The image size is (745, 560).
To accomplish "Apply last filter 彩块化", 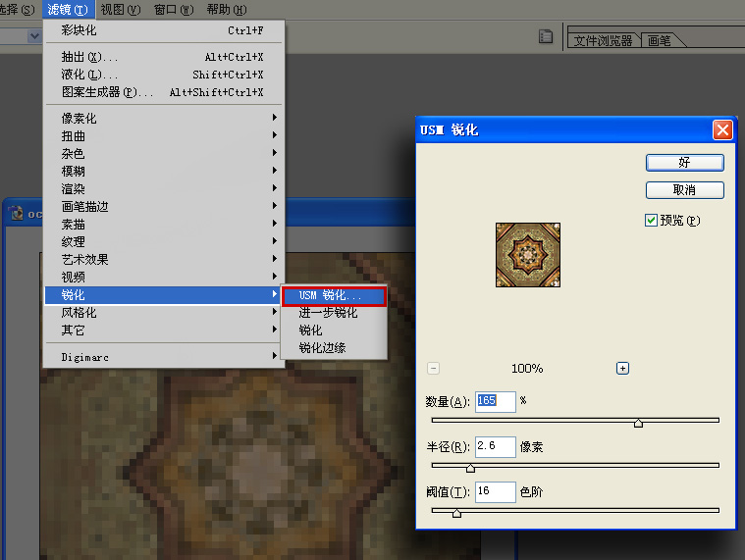I will coord(164,30).
